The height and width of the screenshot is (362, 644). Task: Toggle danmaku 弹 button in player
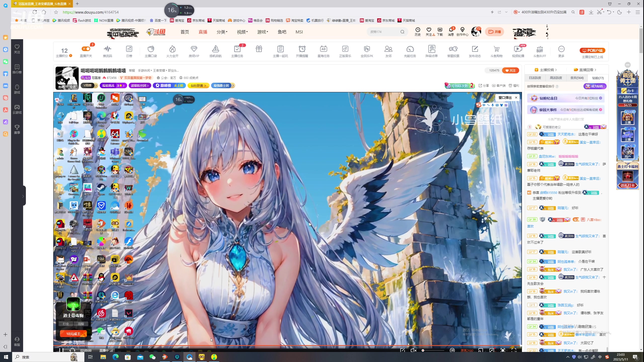452,350
